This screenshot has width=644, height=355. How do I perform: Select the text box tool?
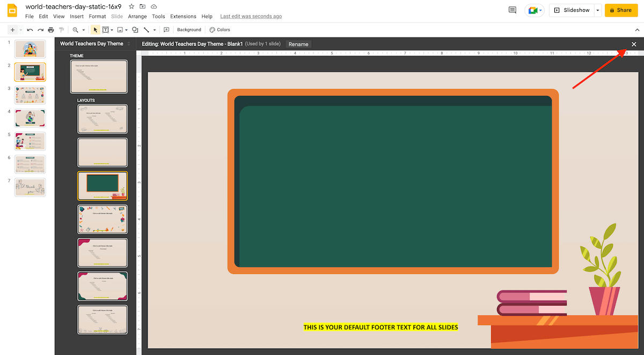coord(105,30)
